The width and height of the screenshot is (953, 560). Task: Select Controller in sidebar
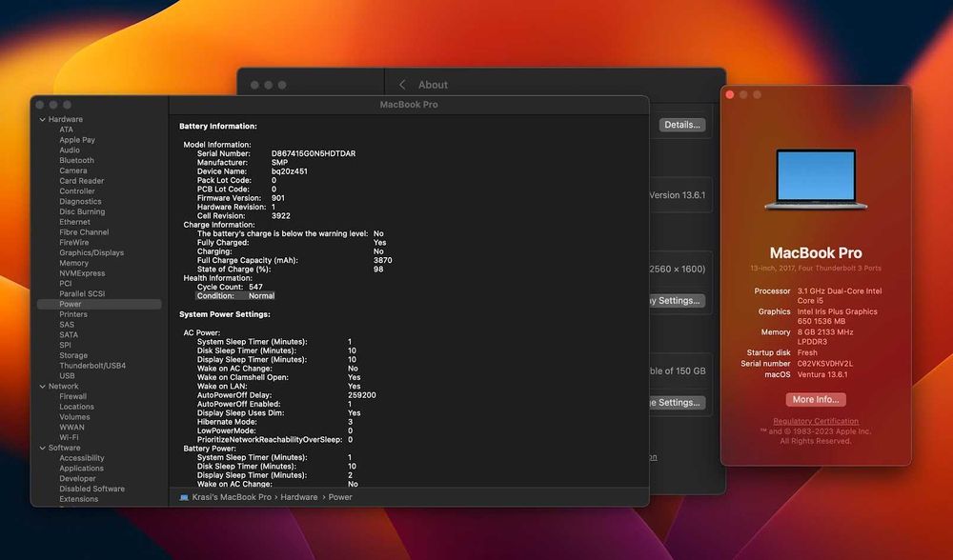pos(77,191)
